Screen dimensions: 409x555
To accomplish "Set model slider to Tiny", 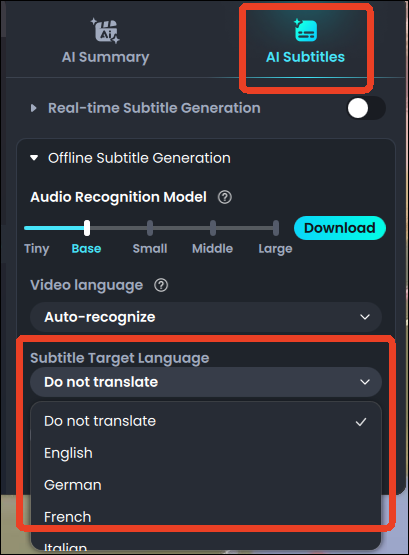I will [x=26, y=228].
